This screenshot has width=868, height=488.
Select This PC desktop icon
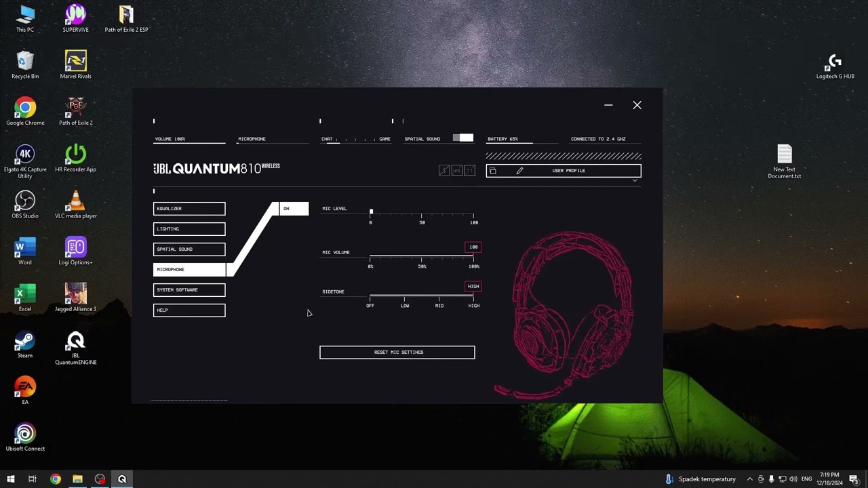click(x=25, y=19)
